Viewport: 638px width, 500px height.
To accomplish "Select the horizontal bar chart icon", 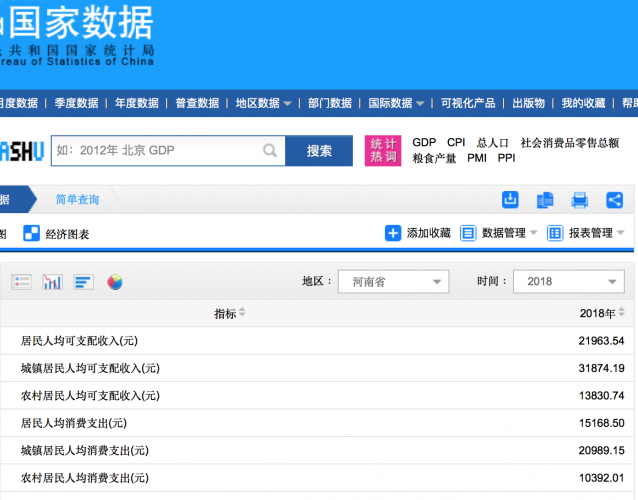I will click(83, 282).
